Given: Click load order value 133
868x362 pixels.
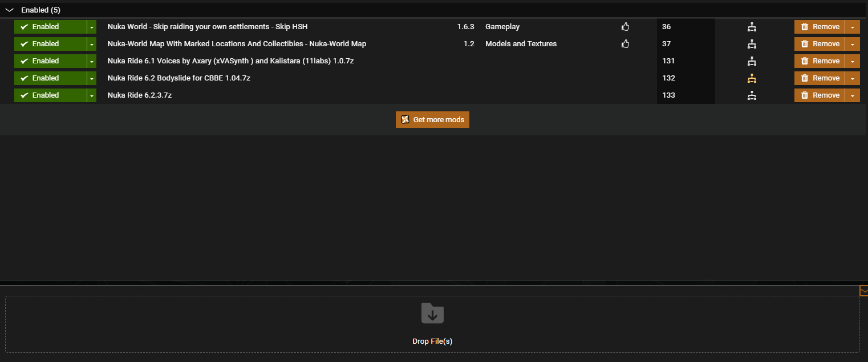Looking at the screenshot, I should (x=668, y=95).
